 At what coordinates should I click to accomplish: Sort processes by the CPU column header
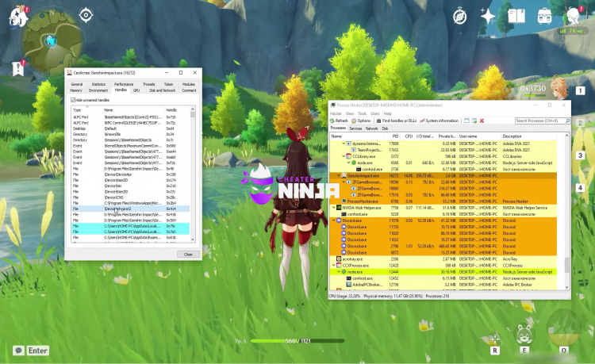point(408,136)
